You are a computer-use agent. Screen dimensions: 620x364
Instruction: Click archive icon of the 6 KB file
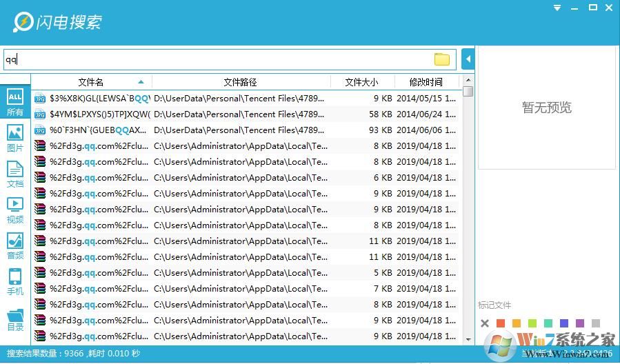click(40, 177)
